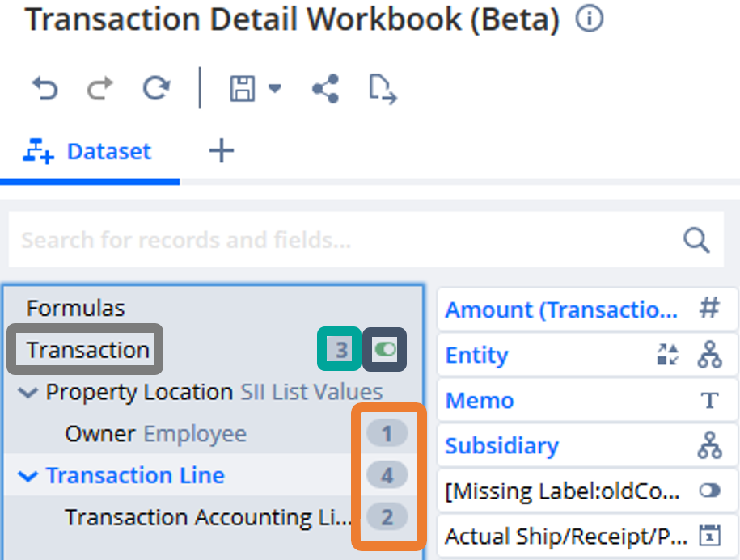Add a new tab with plus button
Image resolution: width=740 pixels, height=560 pixels.
tap(221, 151)
